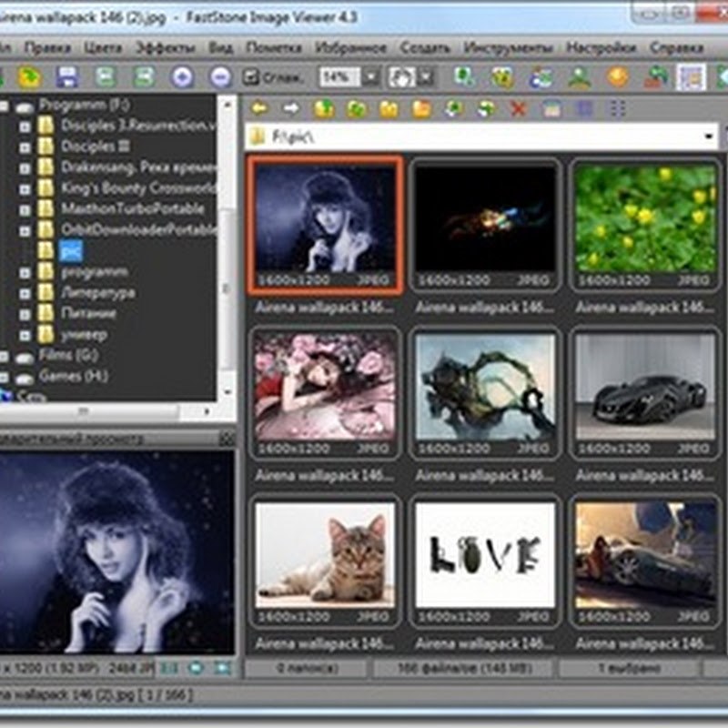Select the pic folder in tree
Viewport: 728px width, 728px height.
[x=70, y=249]
